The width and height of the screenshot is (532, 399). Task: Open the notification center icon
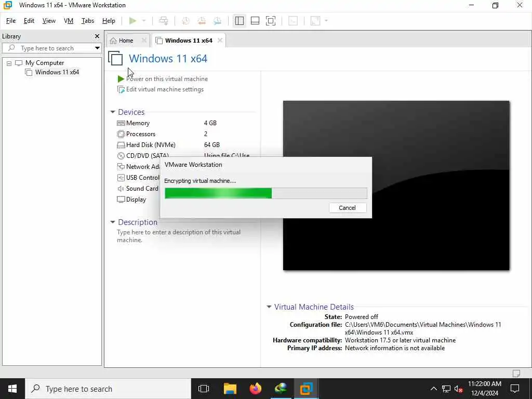(x=515, y=389)
